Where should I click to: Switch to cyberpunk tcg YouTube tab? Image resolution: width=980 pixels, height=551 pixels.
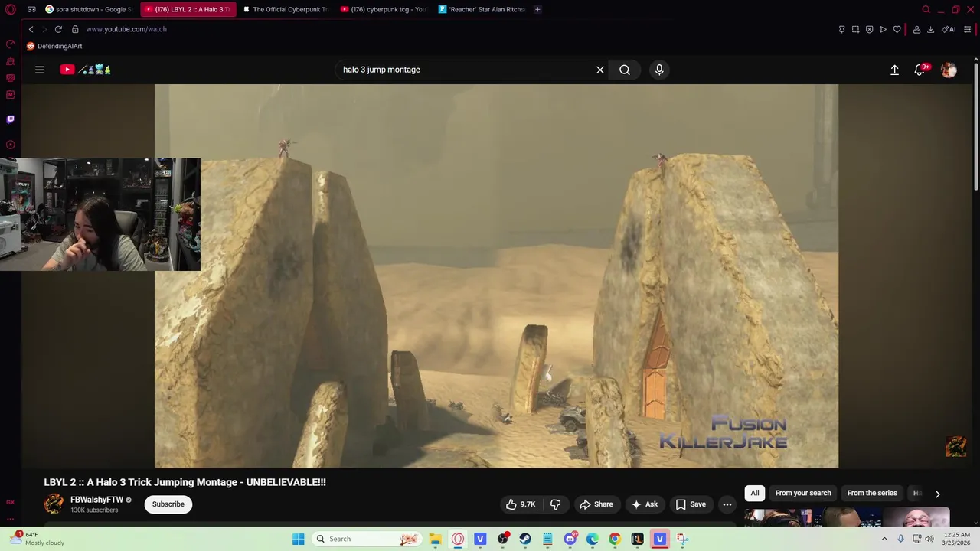(x=383, y=9)
